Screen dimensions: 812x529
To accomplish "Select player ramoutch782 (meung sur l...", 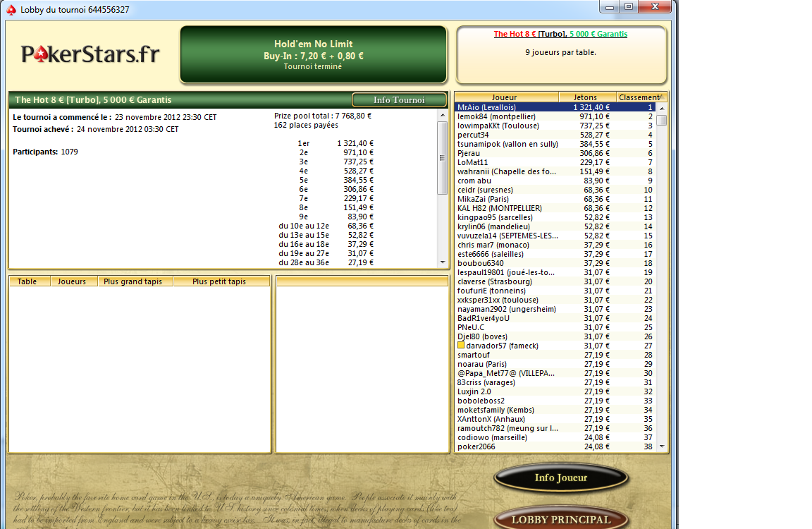I will (x=555, y=428).
